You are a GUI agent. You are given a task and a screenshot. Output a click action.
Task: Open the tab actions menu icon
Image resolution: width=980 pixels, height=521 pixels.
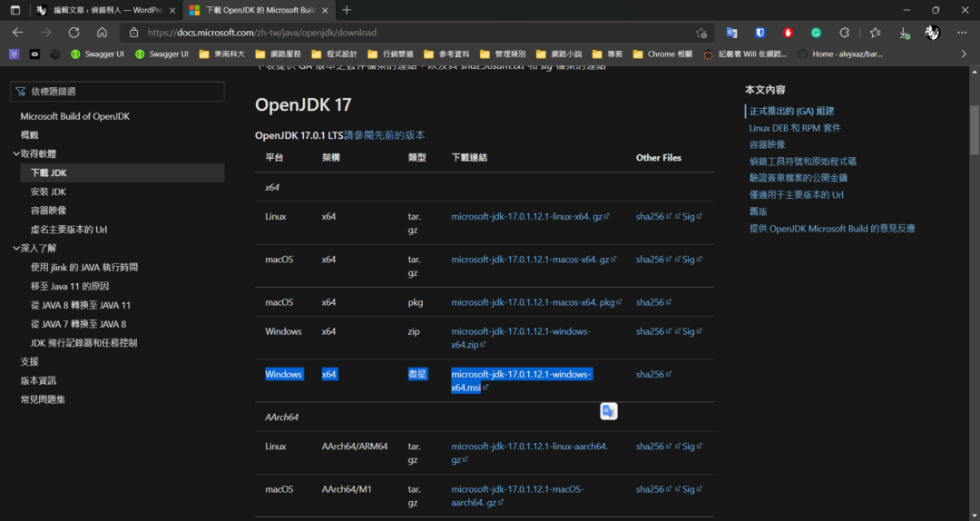click(x=15, y=10)
